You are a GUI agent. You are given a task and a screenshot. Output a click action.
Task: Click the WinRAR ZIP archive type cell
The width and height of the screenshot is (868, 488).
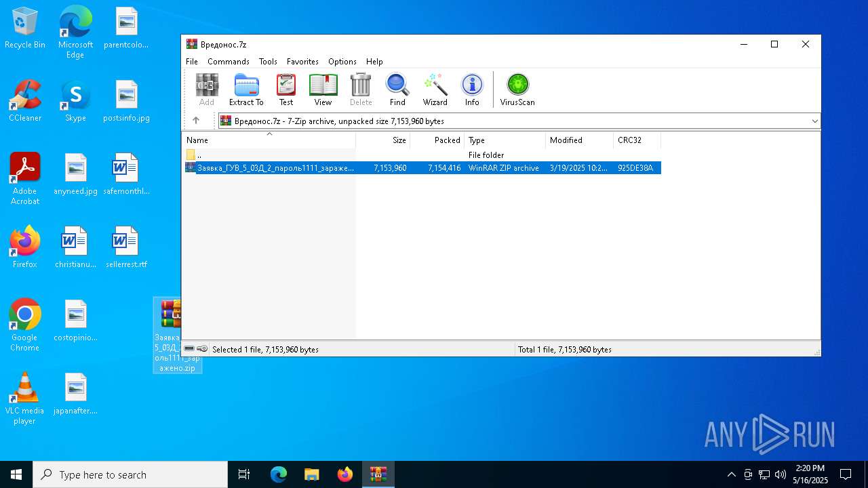click(504, 168)
